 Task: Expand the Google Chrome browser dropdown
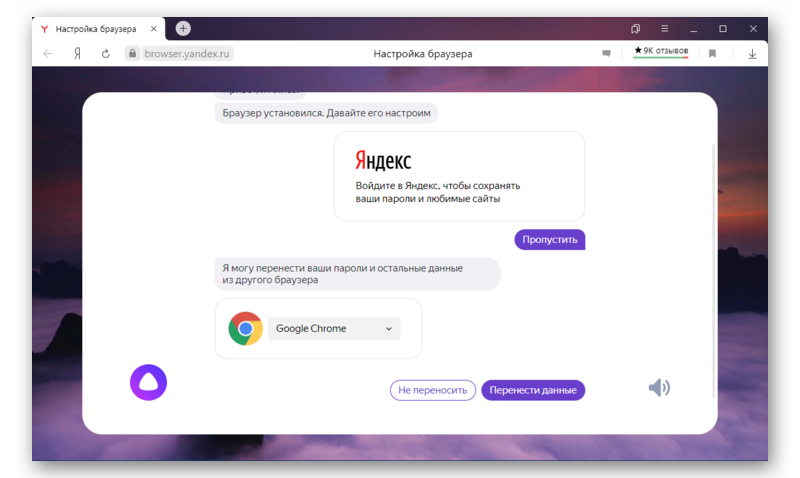(x=334, y=329)
